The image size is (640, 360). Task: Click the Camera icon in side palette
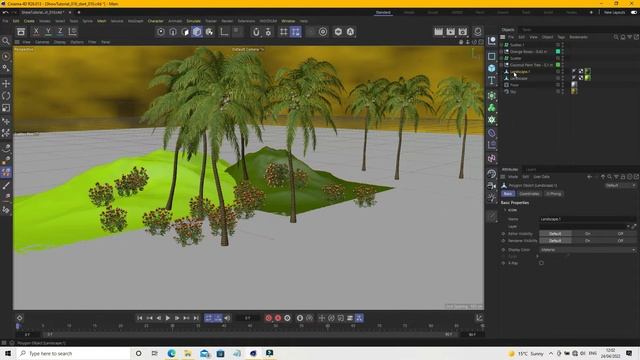(x=492, y=186)
